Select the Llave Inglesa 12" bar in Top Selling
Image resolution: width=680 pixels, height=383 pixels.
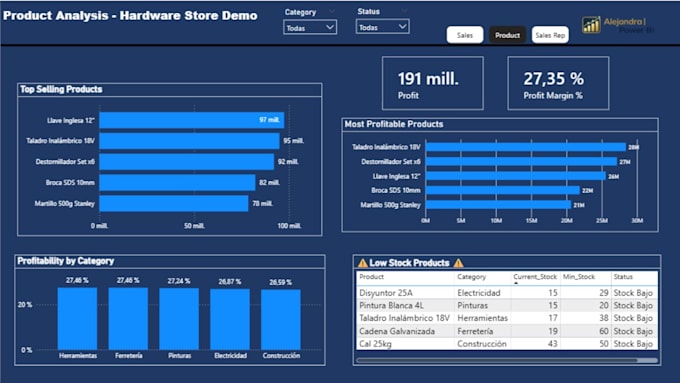pyautogui.click(x=192, y=120)
